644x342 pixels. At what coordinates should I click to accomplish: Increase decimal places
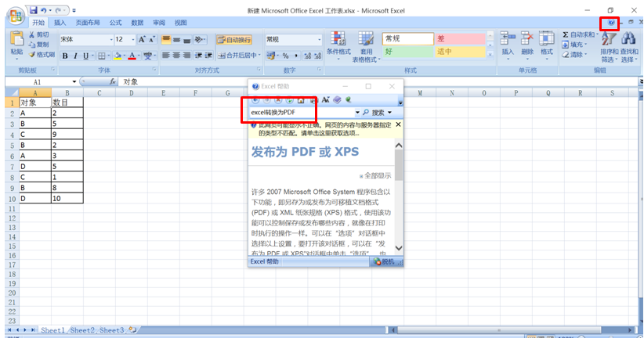(x=308, y=56)
